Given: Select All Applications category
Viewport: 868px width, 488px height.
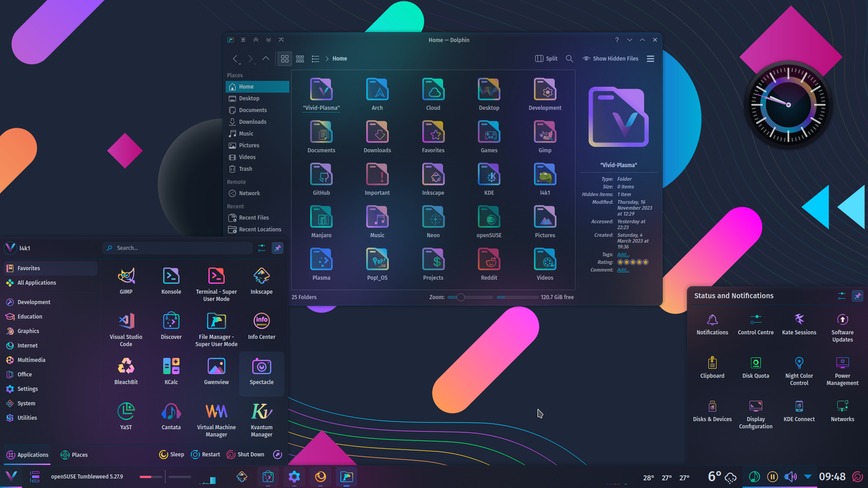Looking at the screenshot, I should [51, 283].
